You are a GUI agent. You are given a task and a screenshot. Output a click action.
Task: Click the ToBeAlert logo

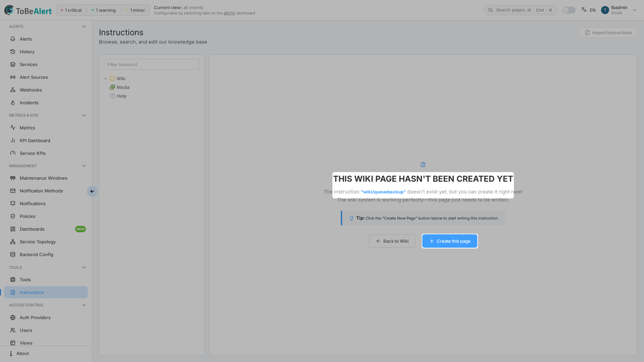pos(28,10)
